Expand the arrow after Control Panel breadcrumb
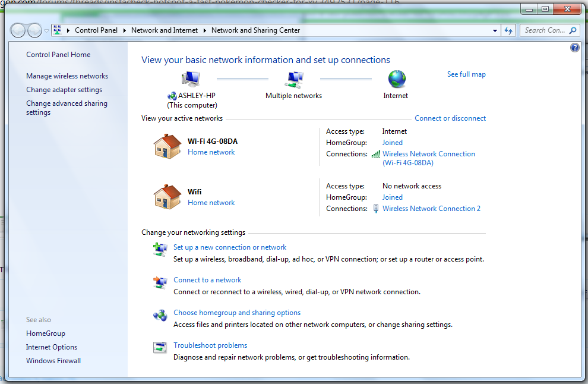Screen dimensions: 588x384 pyautogui.click(x=124, y=30)
